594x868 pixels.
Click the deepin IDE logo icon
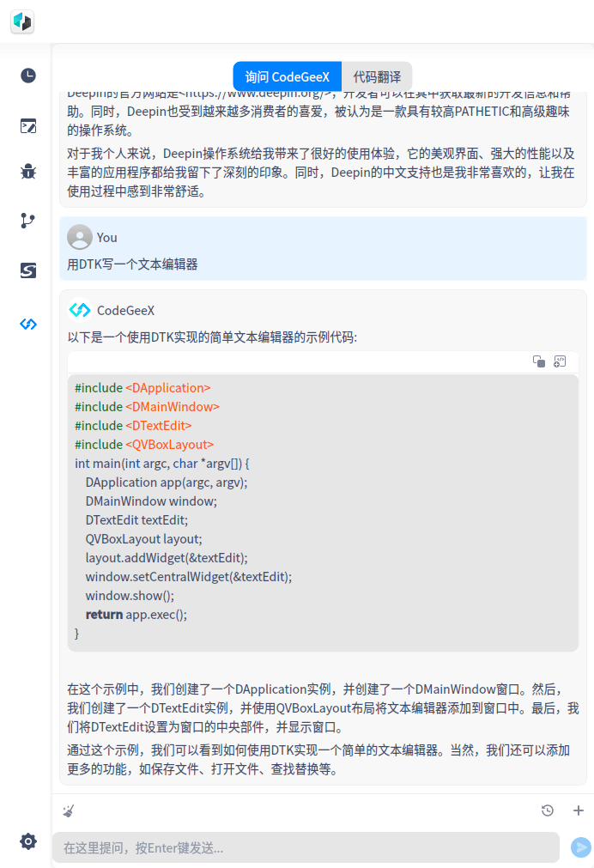22,22
